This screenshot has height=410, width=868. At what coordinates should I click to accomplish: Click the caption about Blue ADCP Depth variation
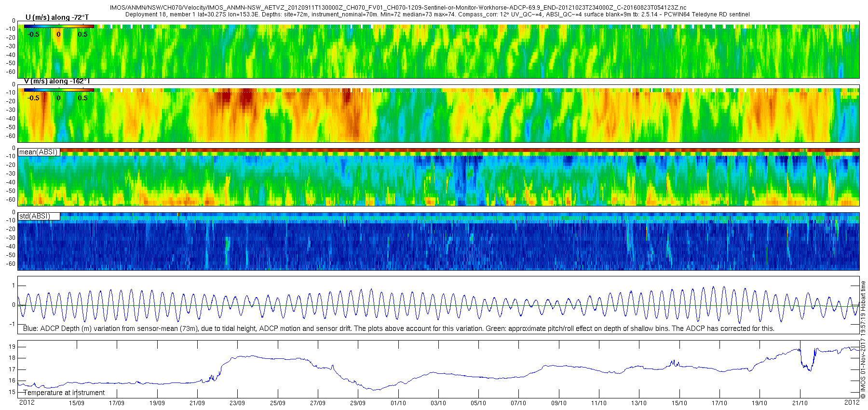399,328
